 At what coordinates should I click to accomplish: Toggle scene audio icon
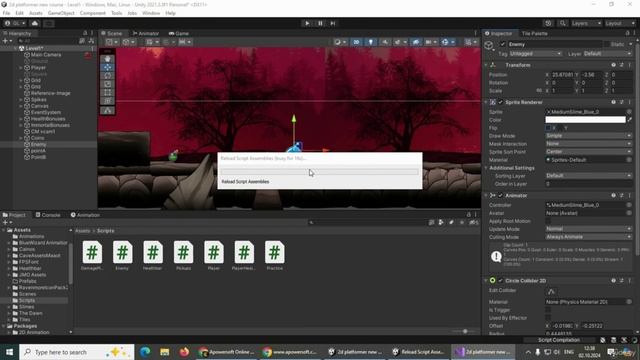(x=385, y=42)
